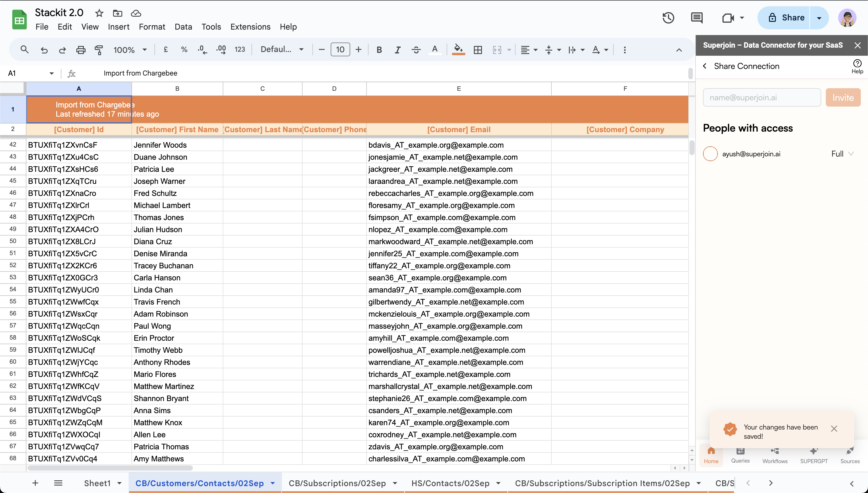Open the Superjoin Queries tab
The height and width of the screenshot is (493, 868).
tap(740, 455)
